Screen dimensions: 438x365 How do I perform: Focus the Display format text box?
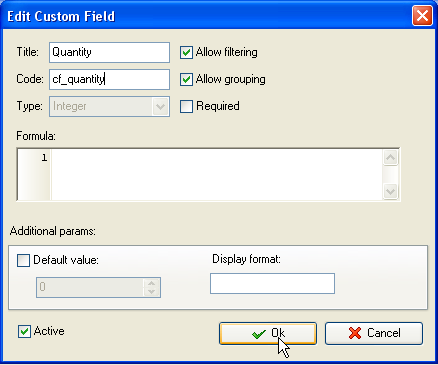coord(272,284)
